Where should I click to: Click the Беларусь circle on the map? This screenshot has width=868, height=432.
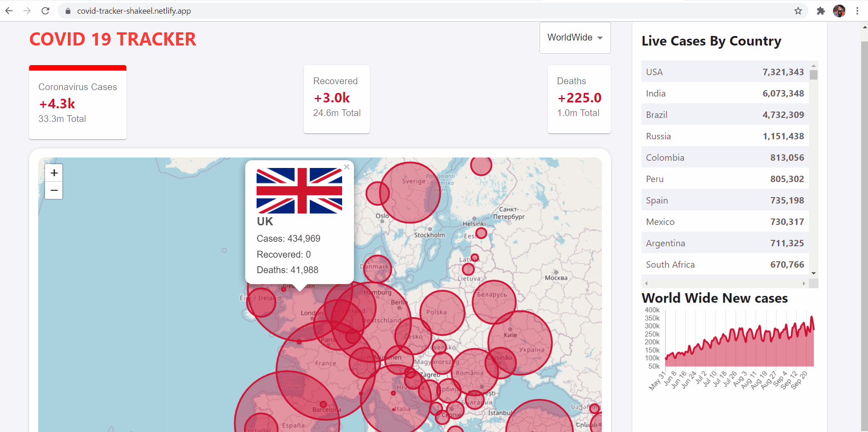[x=494, y=302]
